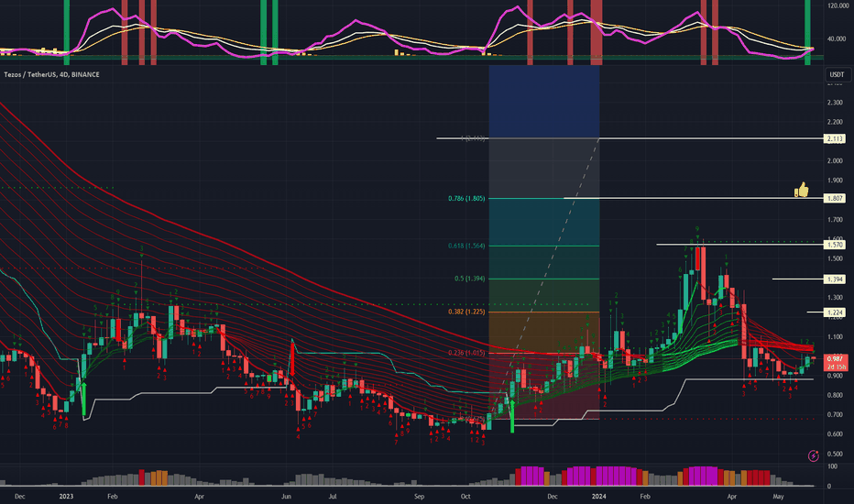The width and height of the screenshot is (854, 504).
Task: Select the 2.113 price line label
Action: pyautogui.click(x=835, y=139)
